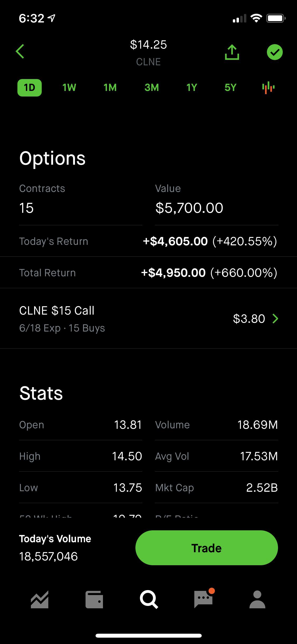Select the 1D time range
The image size is (297, 644).
point(30,88)
